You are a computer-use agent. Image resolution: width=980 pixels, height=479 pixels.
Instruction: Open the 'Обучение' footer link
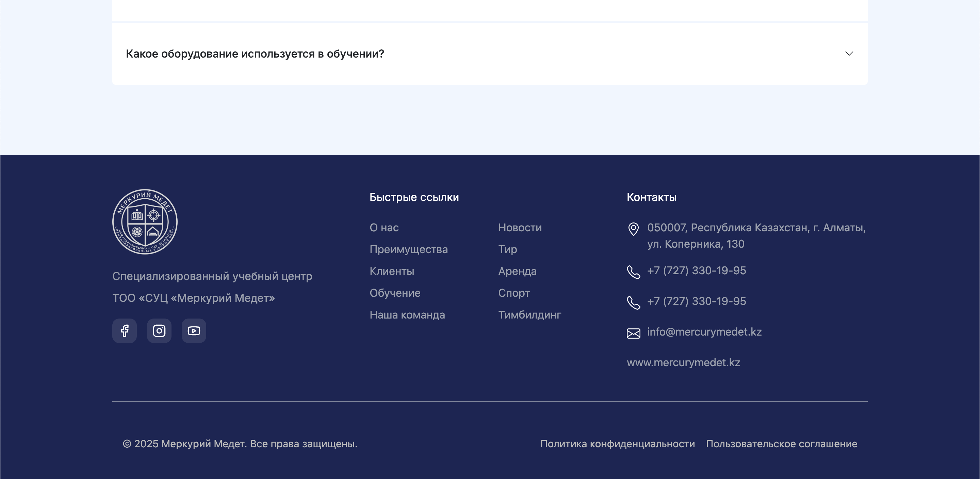pos(395,293)
